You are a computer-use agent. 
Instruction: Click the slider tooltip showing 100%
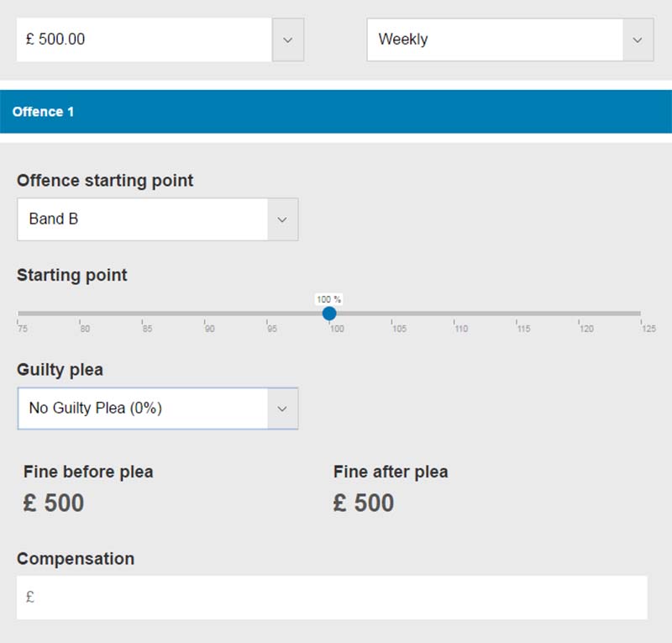329,298
